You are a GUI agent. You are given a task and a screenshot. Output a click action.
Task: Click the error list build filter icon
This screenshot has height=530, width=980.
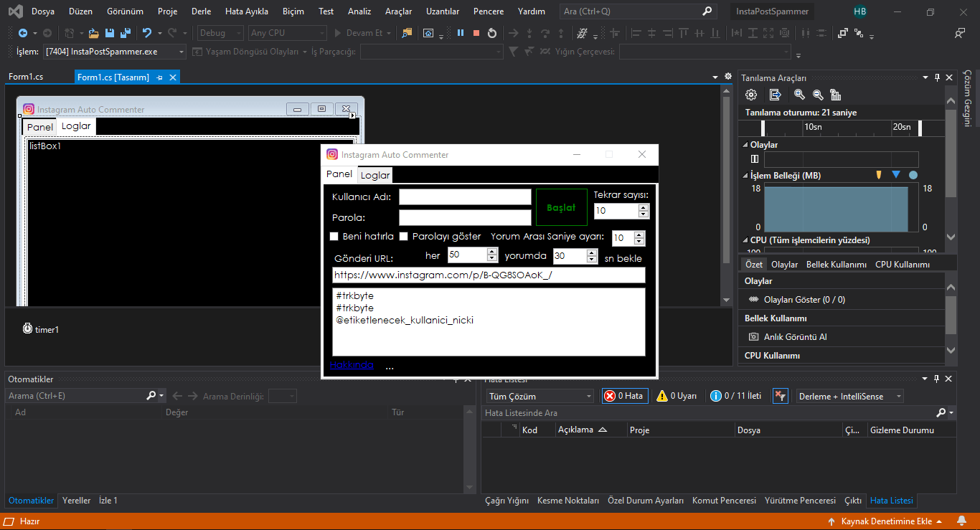click(x=781, y=396)
